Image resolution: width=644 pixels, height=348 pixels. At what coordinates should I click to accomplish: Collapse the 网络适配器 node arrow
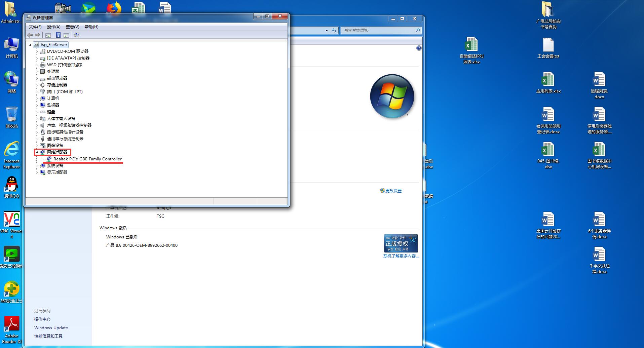pos(37,152)
